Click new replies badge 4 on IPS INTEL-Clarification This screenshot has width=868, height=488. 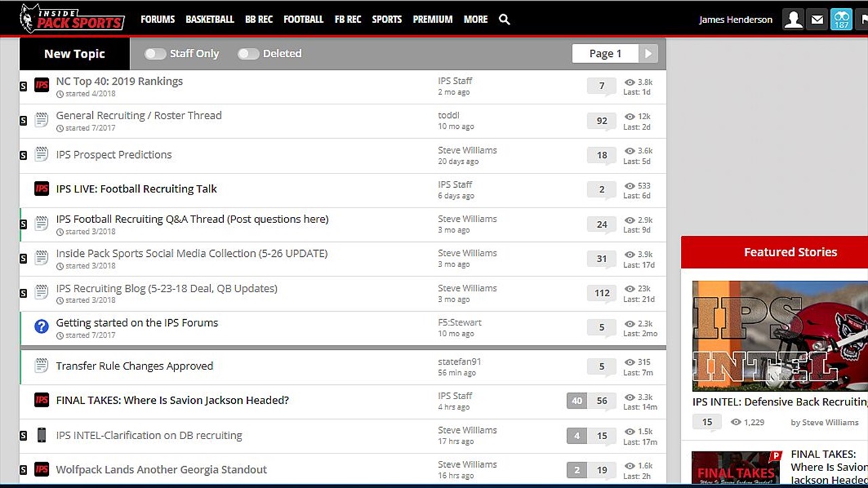tap(576, 436)
